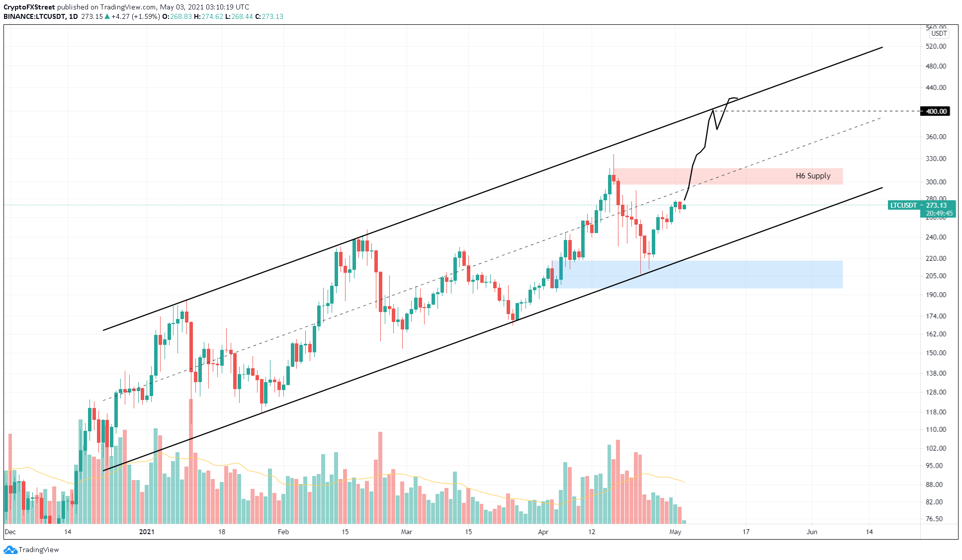Click the CryptoFXStreet publisher name

(x=29, y=7)
